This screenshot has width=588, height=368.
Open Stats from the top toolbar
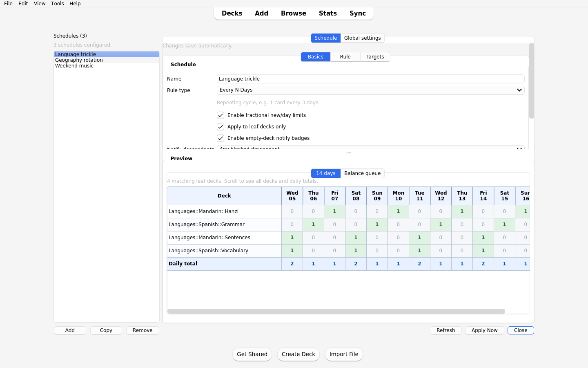click(328, 13)
